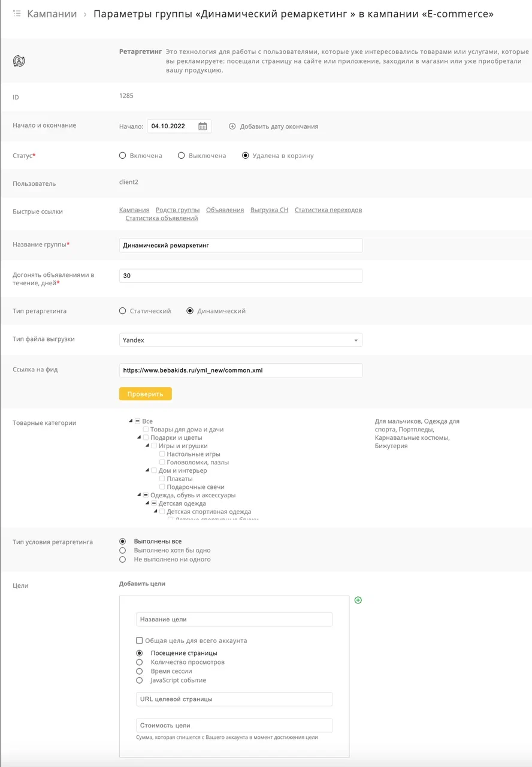Open the Родств.группы quick link
The image size is (532, 767).
[x=178, y=210]
